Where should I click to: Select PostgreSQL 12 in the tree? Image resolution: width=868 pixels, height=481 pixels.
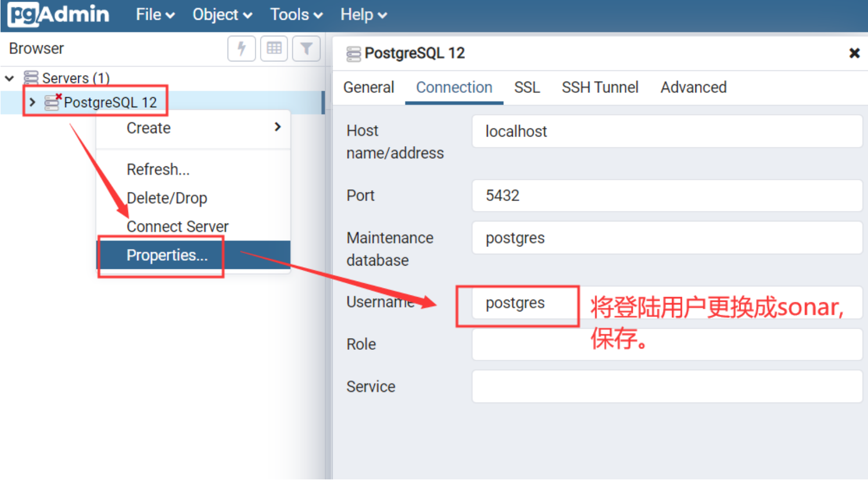point(110,102)
